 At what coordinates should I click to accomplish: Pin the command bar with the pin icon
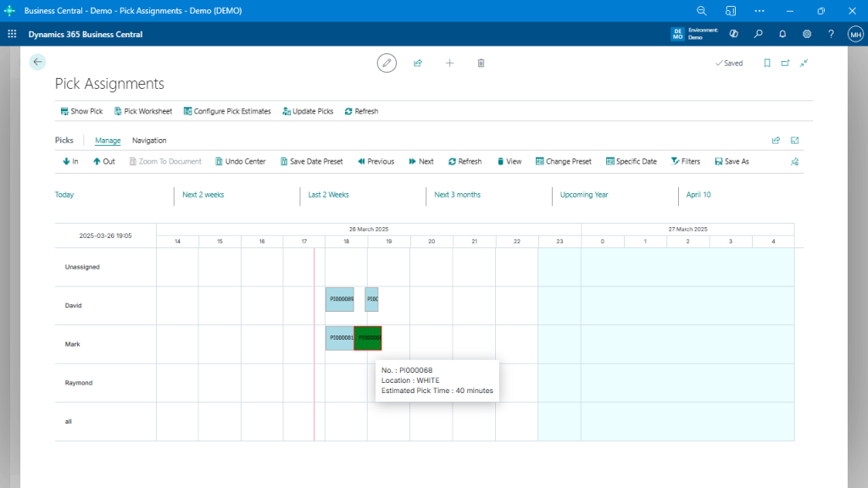tap(794, 161)
